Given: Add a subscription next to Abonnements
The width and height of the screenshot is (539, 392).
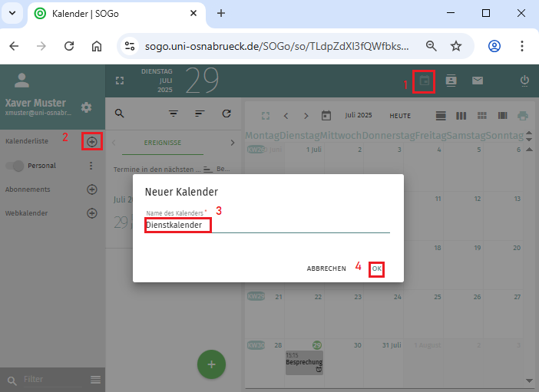Looking at the screenshot, I should (92, 189).
